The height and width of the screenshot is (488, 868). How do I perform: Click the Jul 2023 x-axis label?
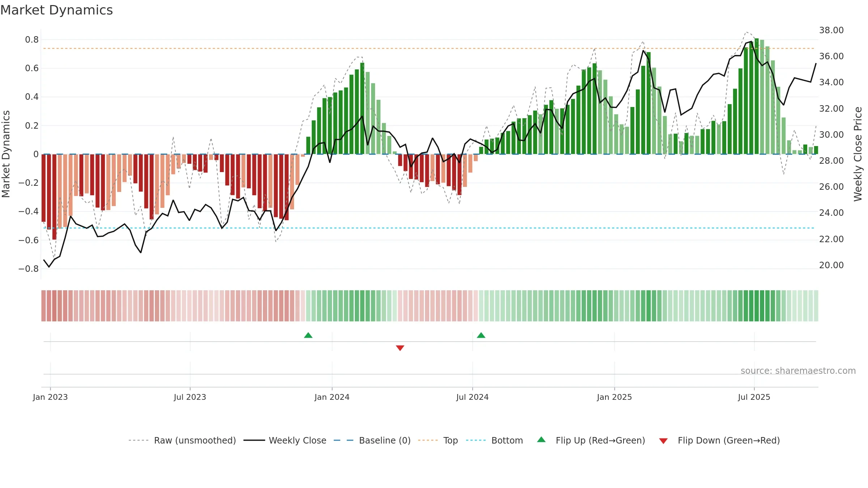(x=190, y=397)
